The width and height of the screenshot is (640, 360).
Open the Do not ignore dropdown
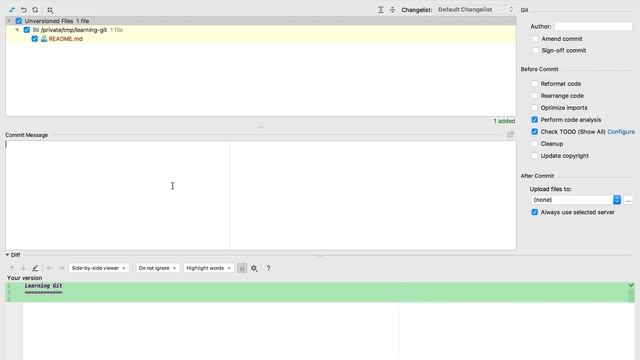click(158, 268)
